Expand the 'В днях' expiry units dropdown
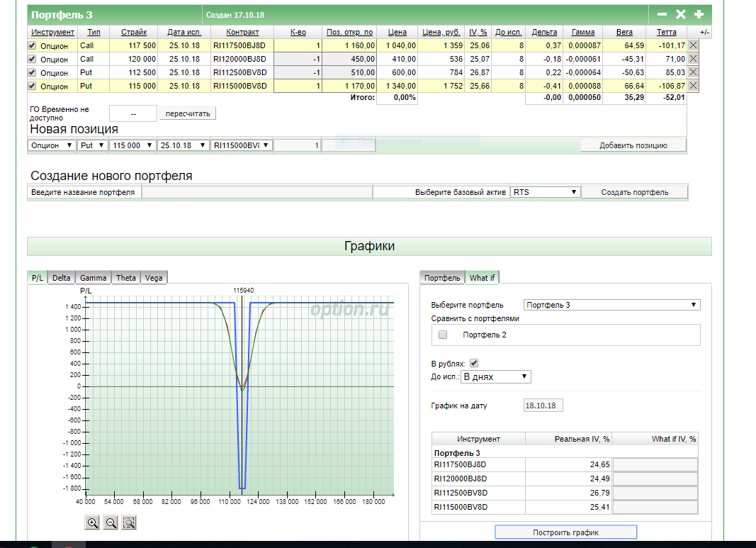This screenshot has width=756, height=548. 495,377
